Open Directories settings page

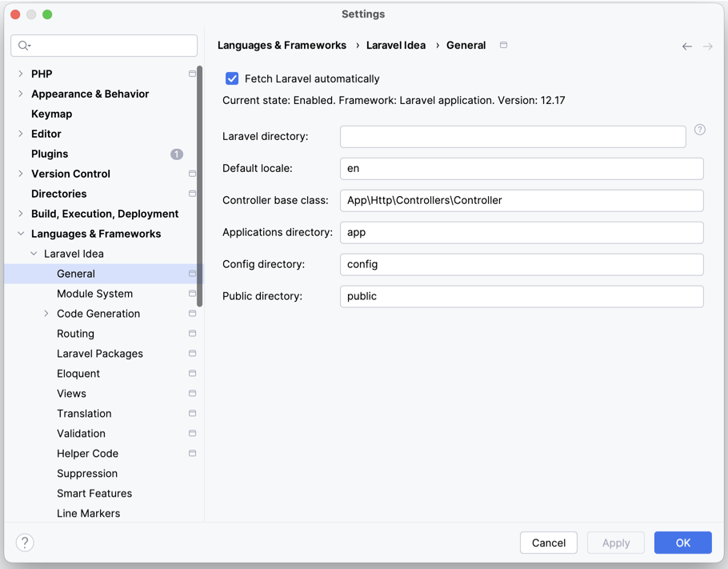[58, 194]
